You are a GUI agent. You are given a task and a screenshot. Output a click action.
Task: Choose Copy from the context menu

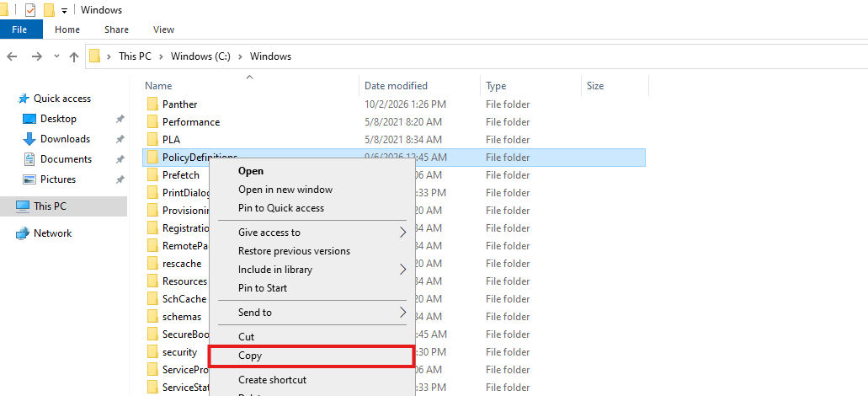[312, 356]
